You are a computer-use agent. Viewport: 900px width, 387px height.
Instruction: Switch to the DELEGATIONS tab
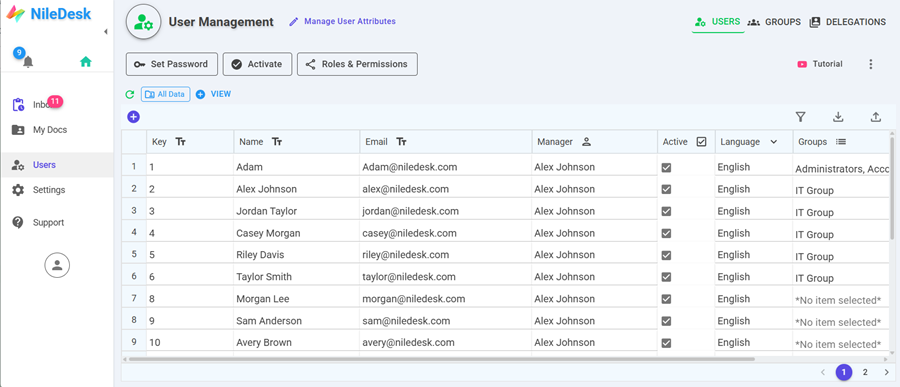coord(847,22)
